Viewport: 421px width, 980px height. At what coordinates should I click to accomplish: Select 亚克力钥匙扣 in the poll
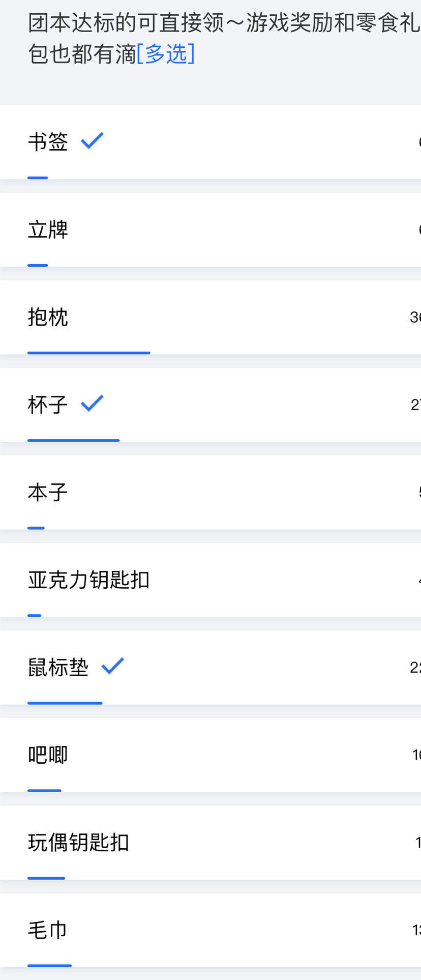point(211,580)
